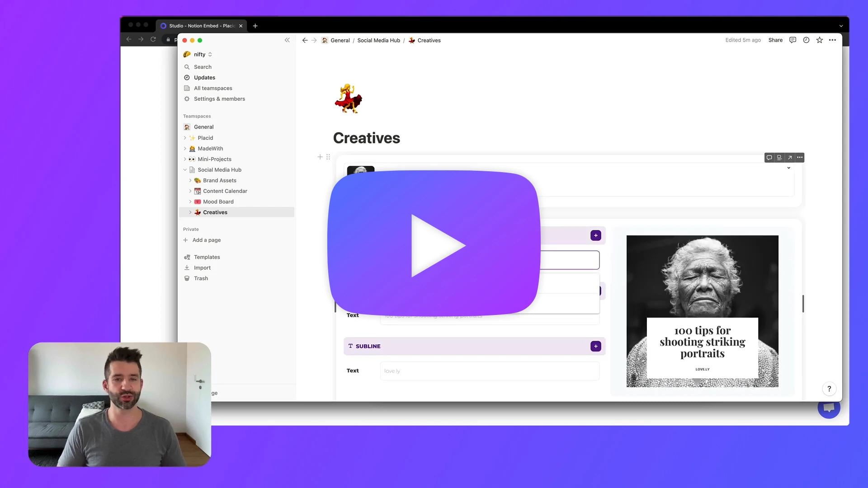Image resolution: width=868 pixels, height=488 pixels.
Task: Click the embed's vertical scrollbar
Action: pos(803,304)
